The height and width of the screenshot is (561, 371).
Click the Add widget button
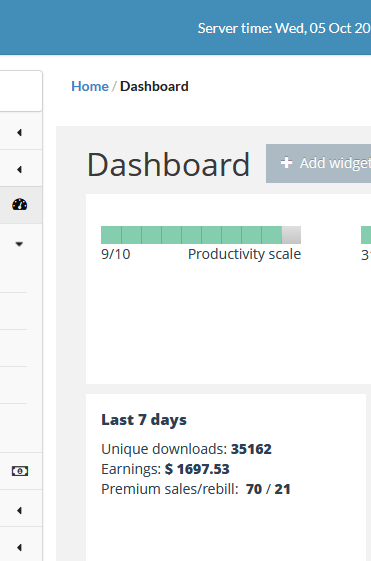coord(318,164)
